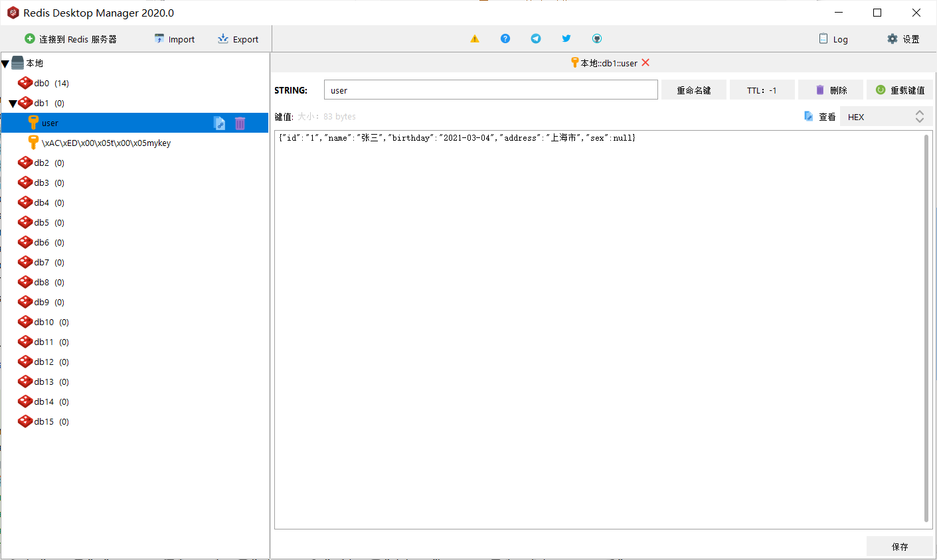This screenshot has height=560, width=937.
Task: Click the 本地 server icon
Action: coord(18,62)
